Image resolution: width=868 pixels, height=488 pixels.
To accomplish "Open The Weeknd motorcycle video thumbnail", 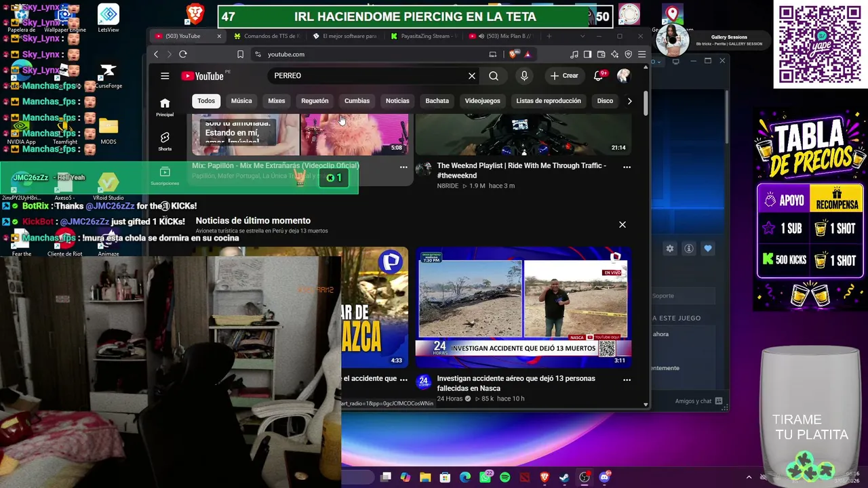I will tap(524, 135).
